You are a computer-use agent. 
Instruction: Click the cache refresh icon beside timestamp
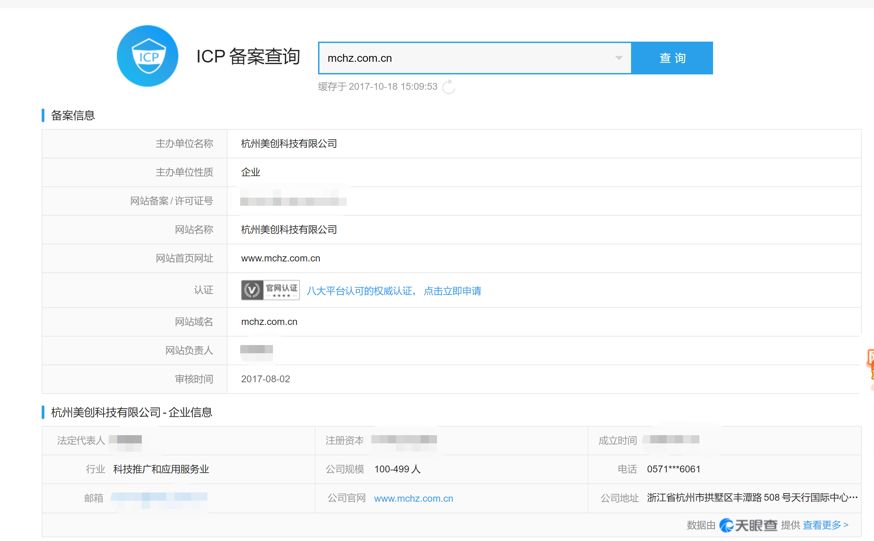click(x=449, y=87)
